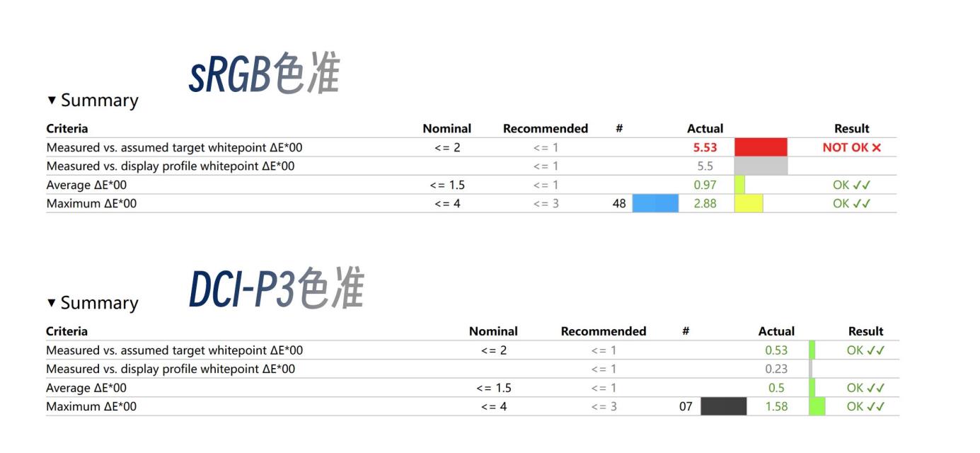
Task: Click the sRGB Criteria column header
Action: [67, 129]
